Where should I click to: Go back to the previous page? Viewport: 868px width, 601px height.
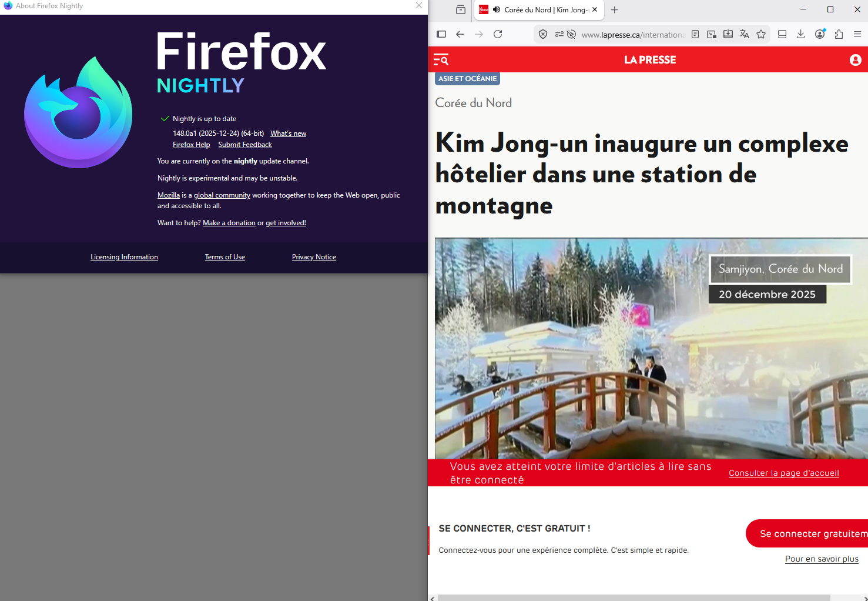(460, 34)
